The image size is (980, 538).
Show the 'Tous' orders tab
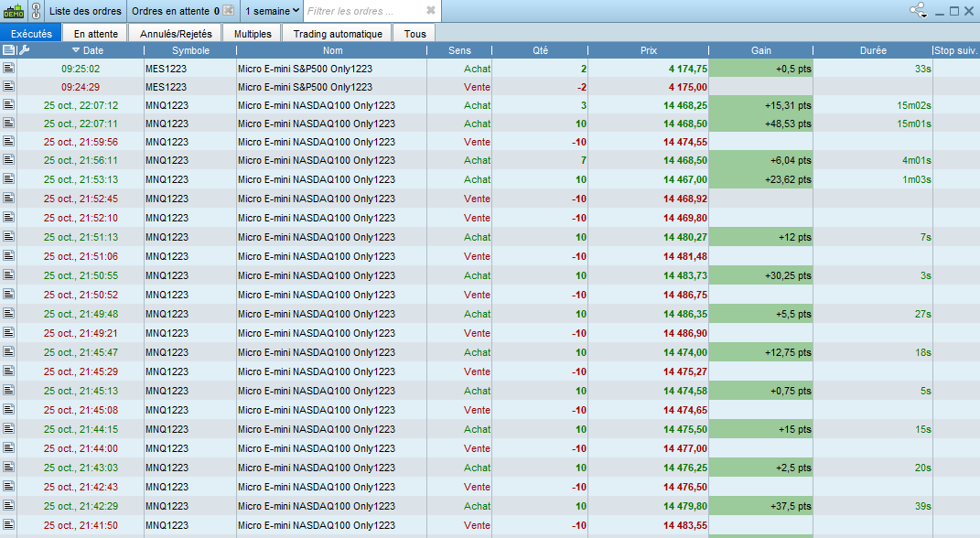tap(415, 34)
